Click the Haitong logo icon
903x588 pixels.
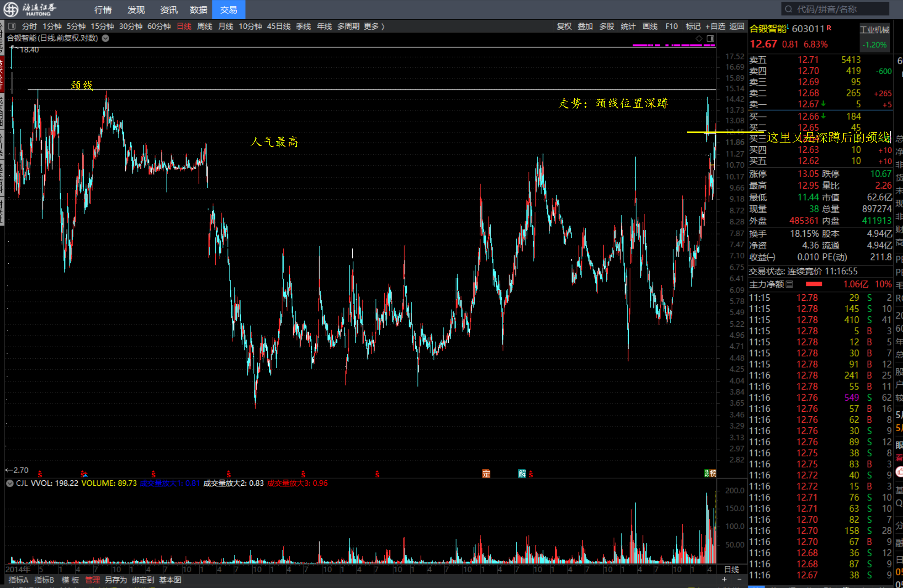[x=11, y=9]
